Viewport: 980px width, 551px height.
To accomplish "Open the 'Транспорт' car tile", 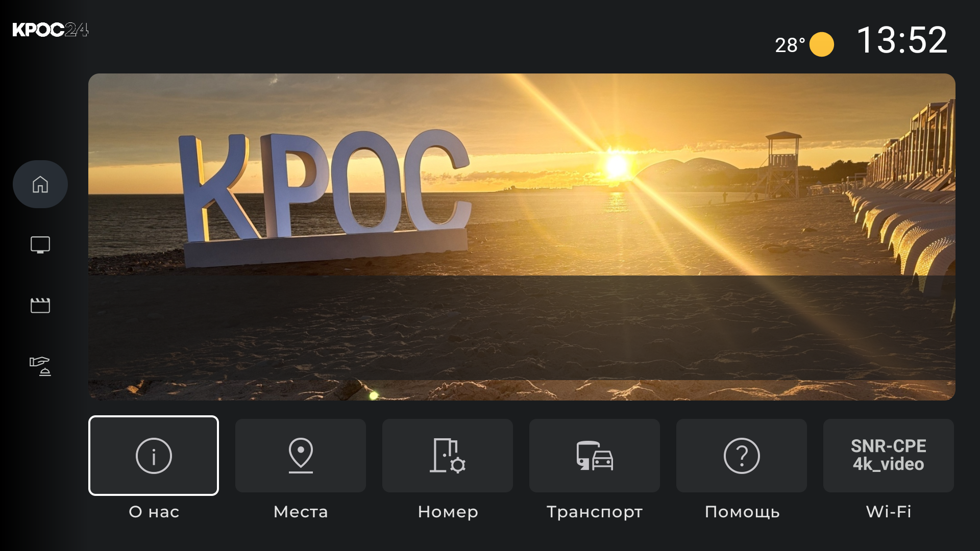I will (x=595, y=456).
